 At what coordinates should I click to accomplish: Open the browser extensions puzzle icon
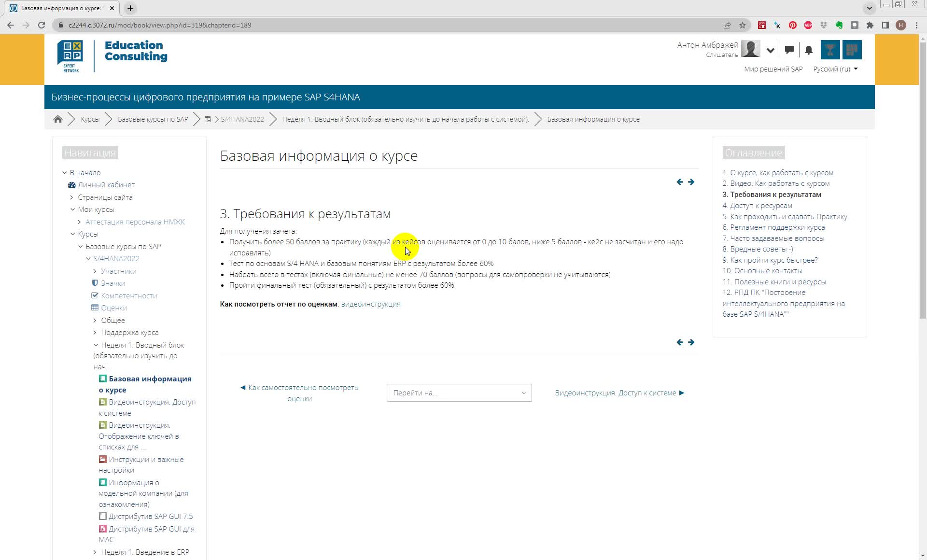point(870,25)
